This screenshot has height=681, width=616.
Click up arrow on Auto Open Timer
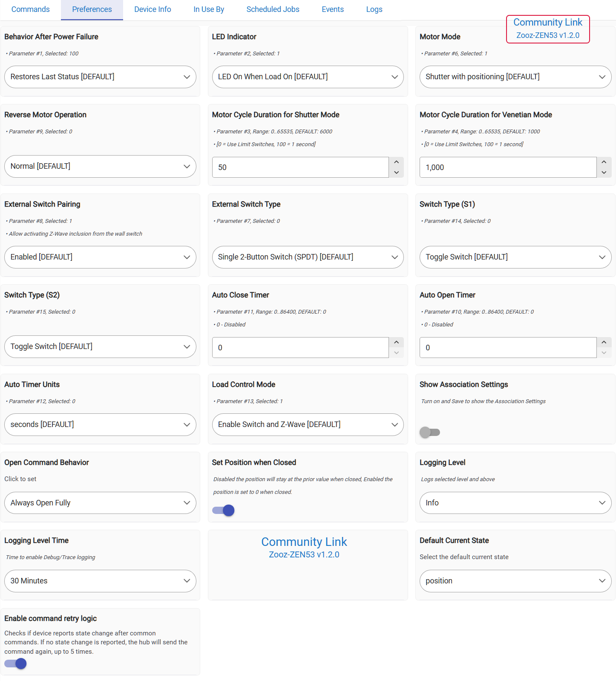point(604,343)
